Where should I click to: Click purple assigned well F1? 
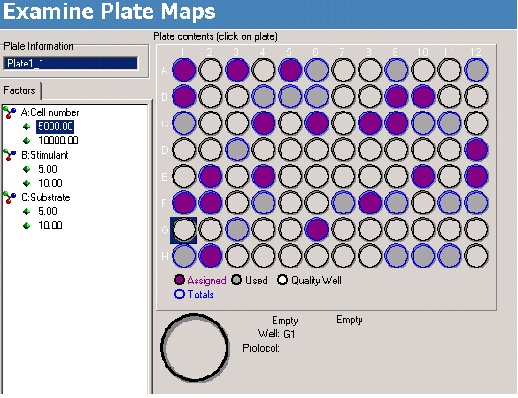184,203
